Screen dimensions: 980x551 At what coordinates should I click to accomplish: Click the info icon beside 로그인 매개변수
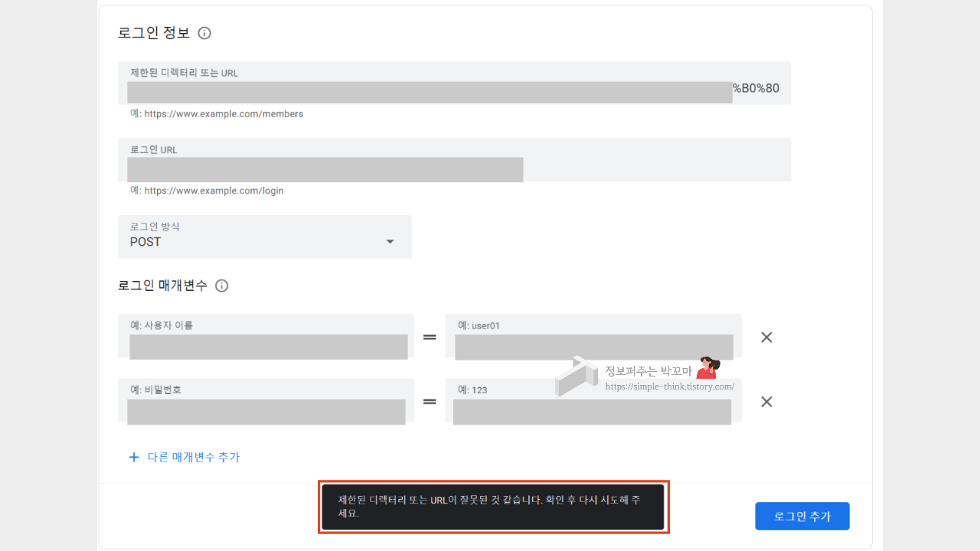point(222,285)
